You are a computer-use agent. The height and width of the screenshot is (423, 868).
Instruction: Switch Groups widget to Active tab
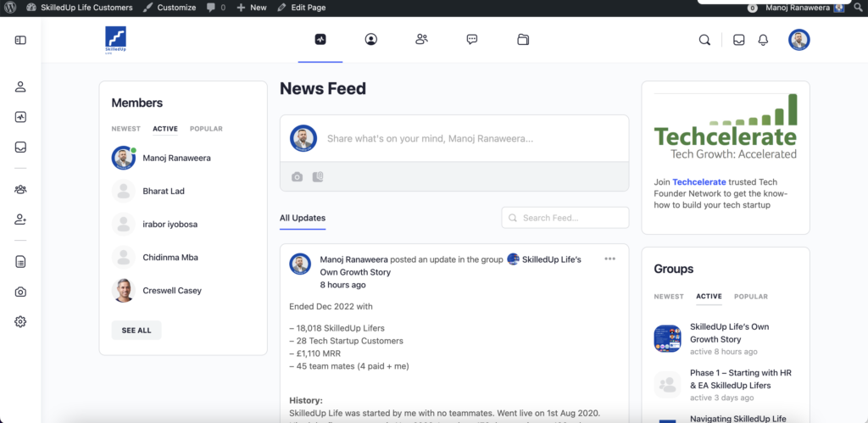coord(709,296)
